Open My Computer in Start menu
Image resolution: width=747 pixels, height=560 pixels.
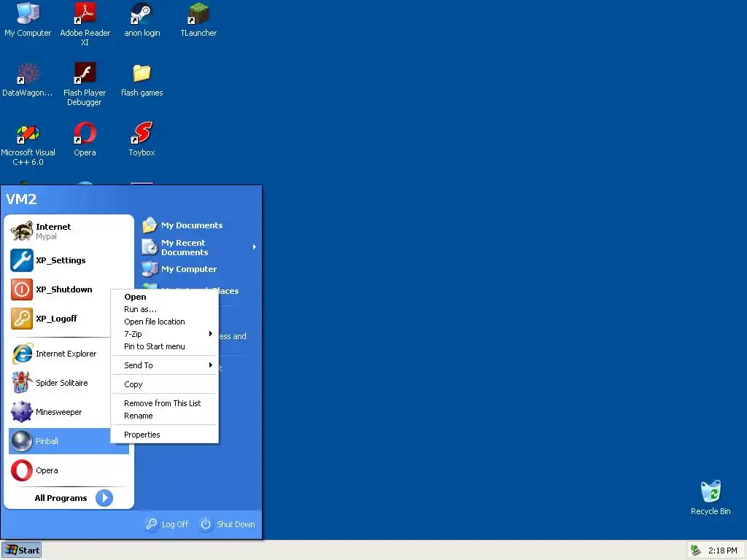coord(199,269)
